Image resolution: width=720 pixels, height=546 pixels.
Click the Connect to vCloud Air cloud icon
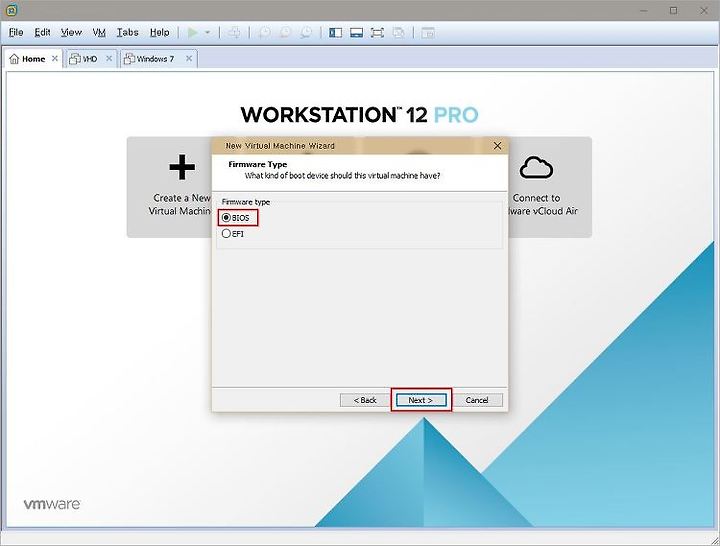coord(536,167)
